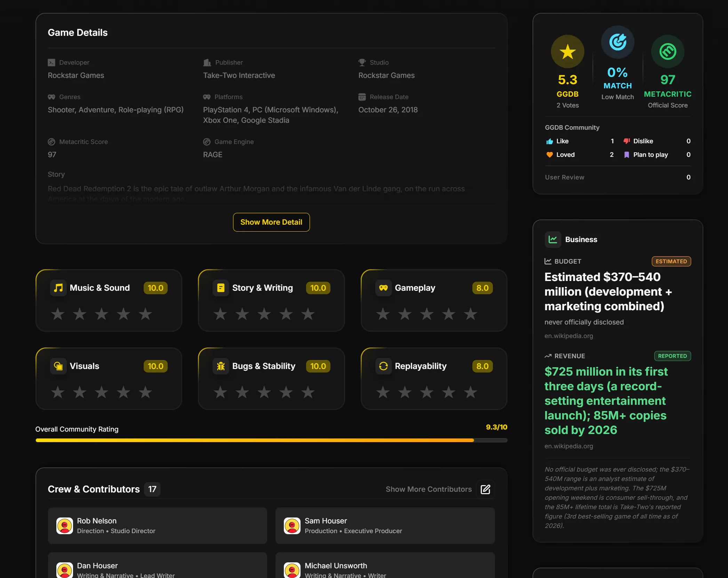Click the Story & Writing document icon
Viewport: 728px width, 578px height.
pos(221,288)
